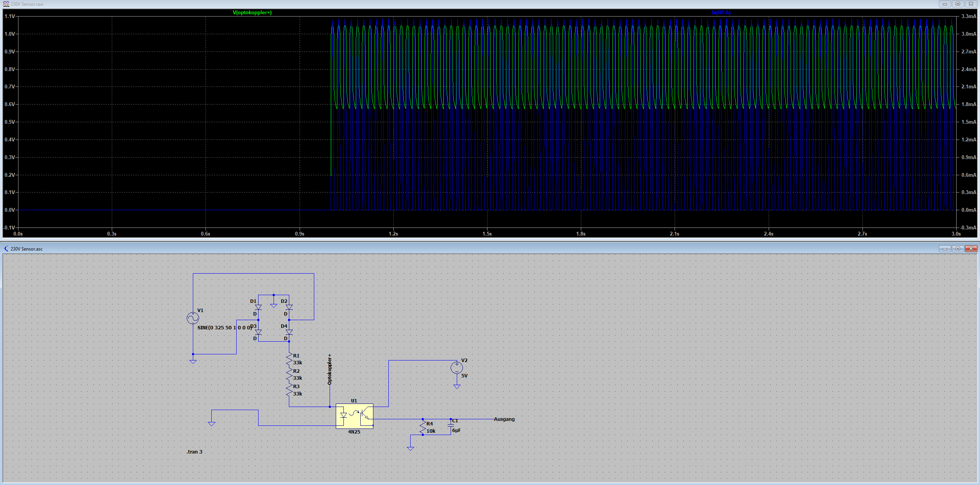This screenshot has width=980, height=485.
Task: Click the ground symbol left of optocoupler
Action: [211, 424]
